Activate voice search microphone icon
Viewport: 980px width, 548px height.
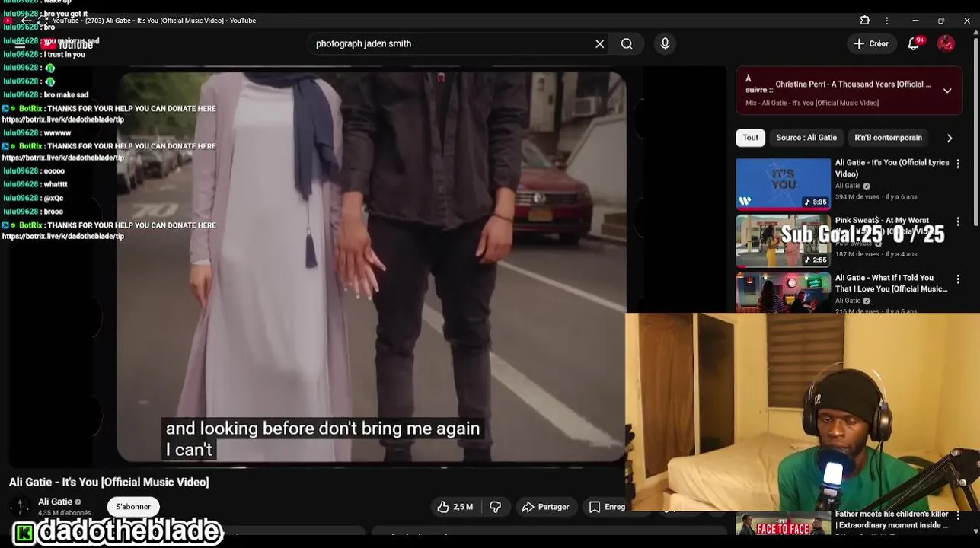point(665,44)
